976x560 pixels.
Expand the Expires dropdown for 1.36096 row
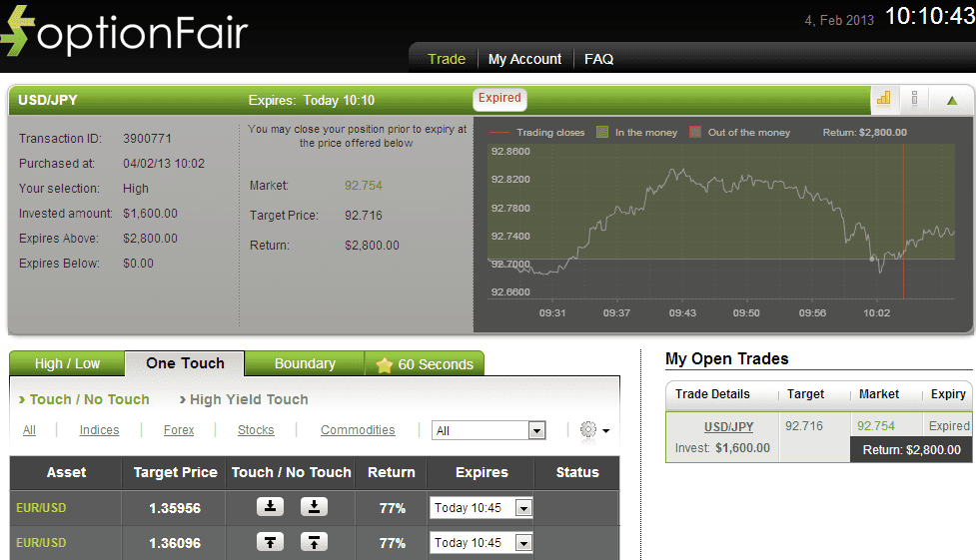tap(523, 543)
